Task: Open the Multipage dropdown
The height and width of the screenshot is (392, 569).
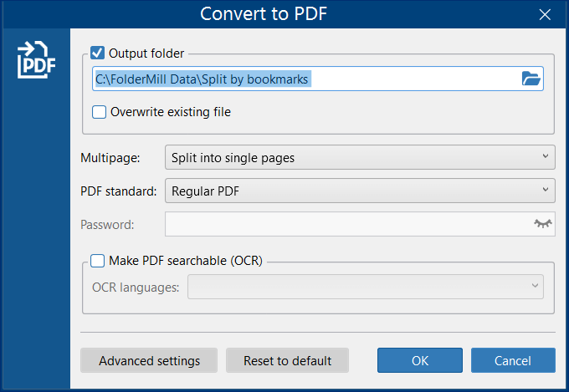Action: (x=360, y=157)
